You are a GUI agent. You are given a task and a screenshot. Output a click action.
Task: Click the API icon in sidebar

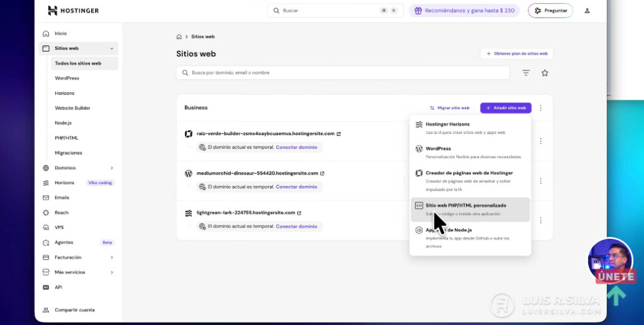(x=46, y=287)
